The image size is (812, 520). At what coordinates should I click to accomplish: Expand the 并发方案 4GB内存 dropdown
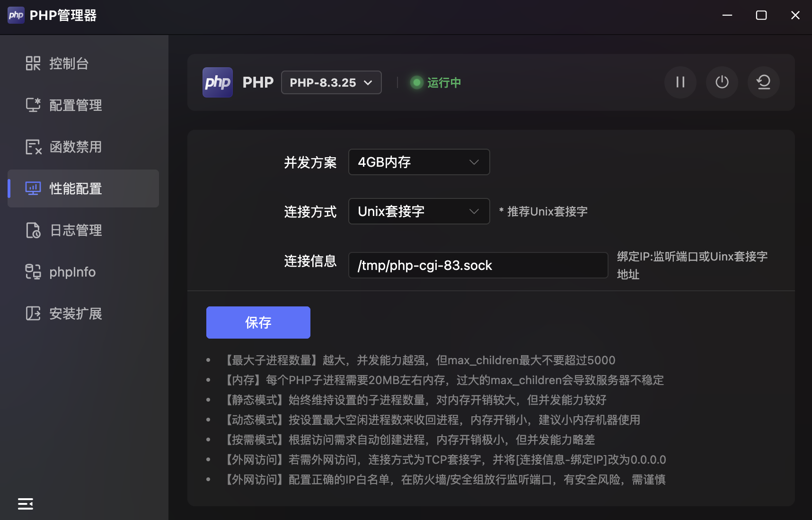[419, 162]
